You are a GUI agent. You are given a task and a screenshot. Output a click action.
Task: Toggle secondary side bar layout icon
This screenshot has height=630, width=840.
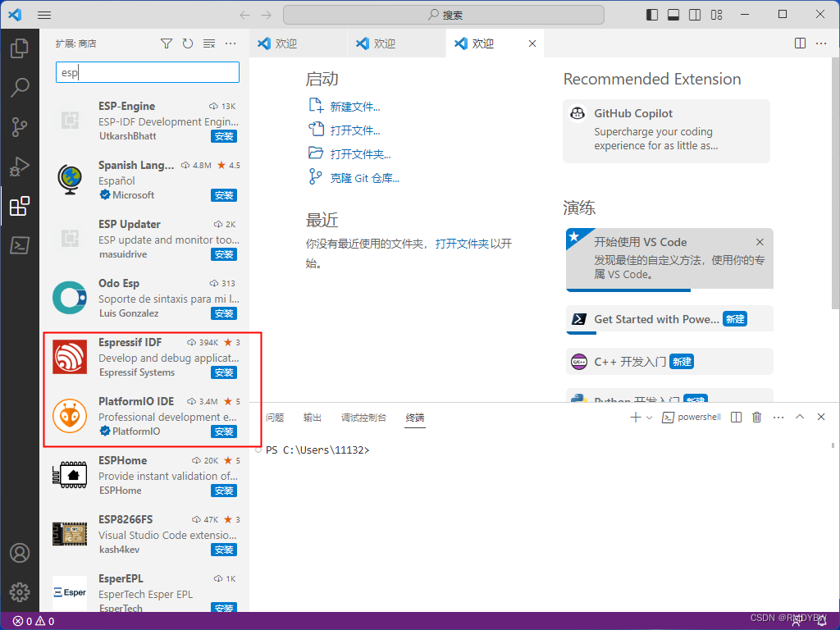click(695, 15)
